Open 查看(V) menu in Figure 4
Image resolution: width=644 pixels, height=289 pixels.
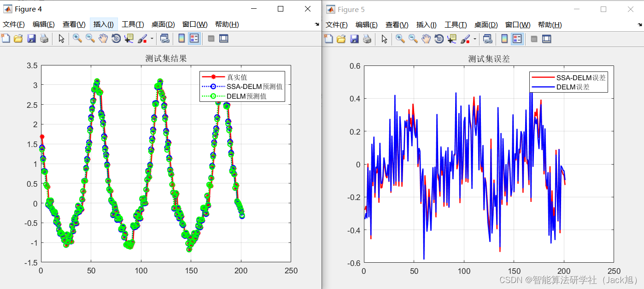coord(74,24)
